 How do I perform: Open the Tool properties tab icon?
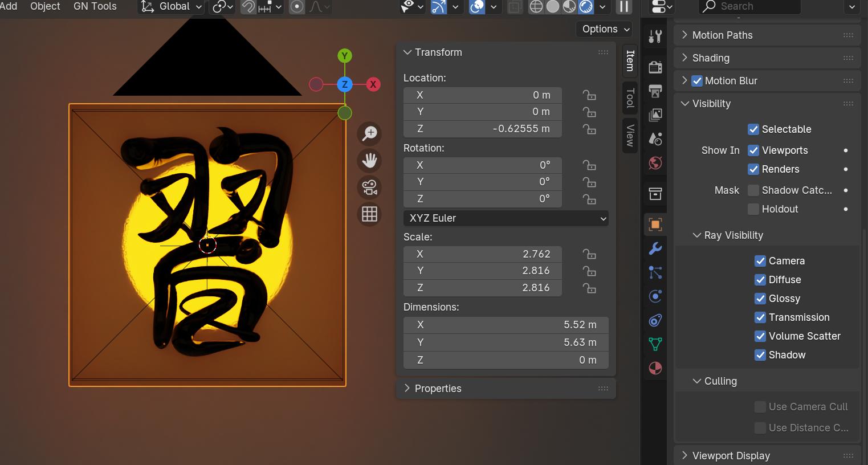655,36
